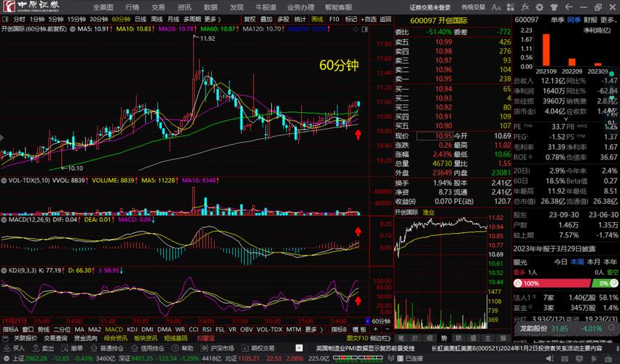The width and height of the screenshot is (620, 364).
Task: Expand the small chevron under 货币金 row
Action: pyautogui.click(x=566, y=119)
